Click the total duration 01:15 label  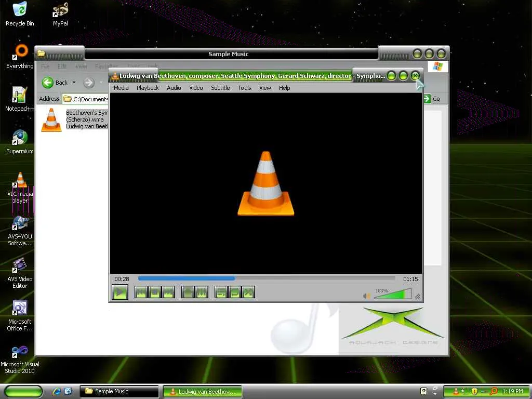pyautogui.click(x=410, y=279)
